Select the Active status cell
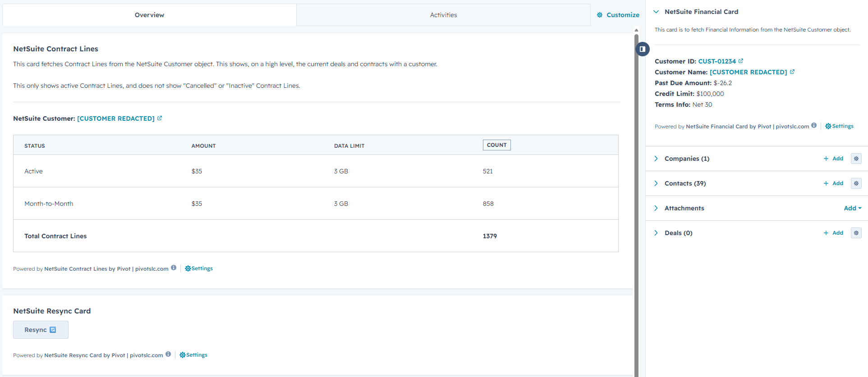This screenshot has width=868, height=377. [33, 171]
